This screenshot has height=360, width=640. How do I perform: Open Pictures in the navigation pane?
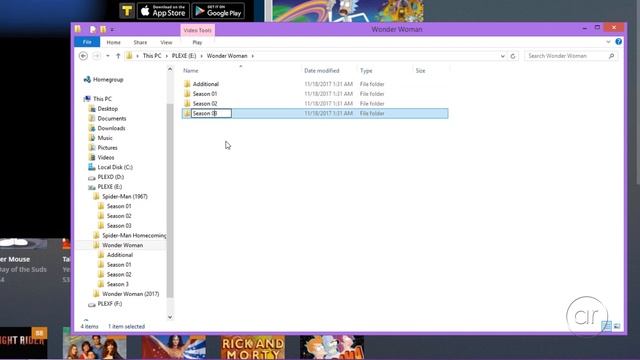pyautogui.click(x=107, y=148)
